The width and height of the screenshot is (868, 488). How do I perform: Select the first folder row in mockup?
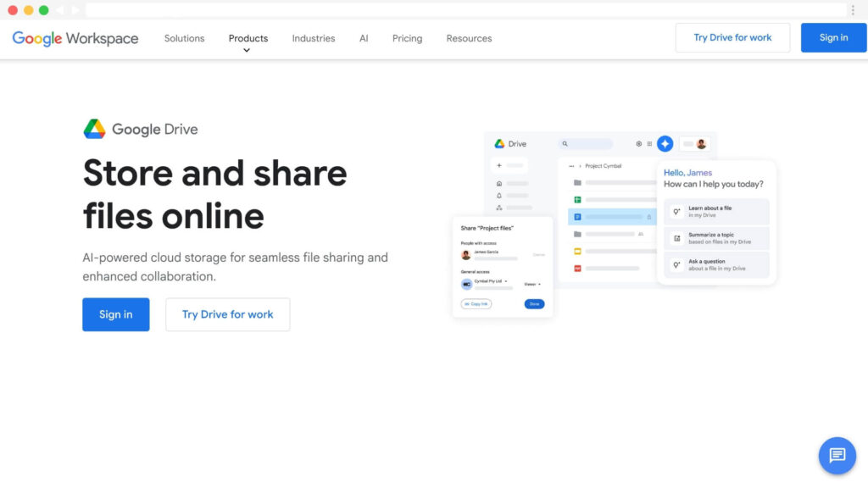pyautogui.click(x=613, y=183)
